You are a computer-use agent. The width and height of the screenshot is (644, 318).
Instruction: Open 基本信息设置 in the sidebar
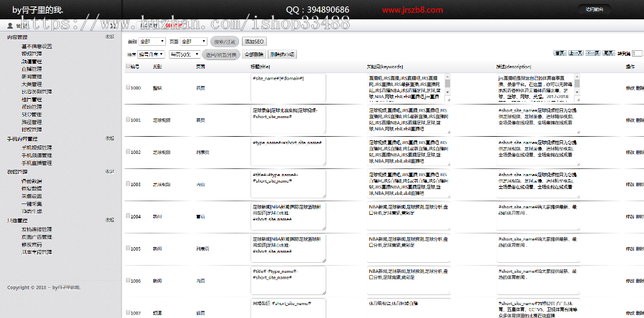36,46
